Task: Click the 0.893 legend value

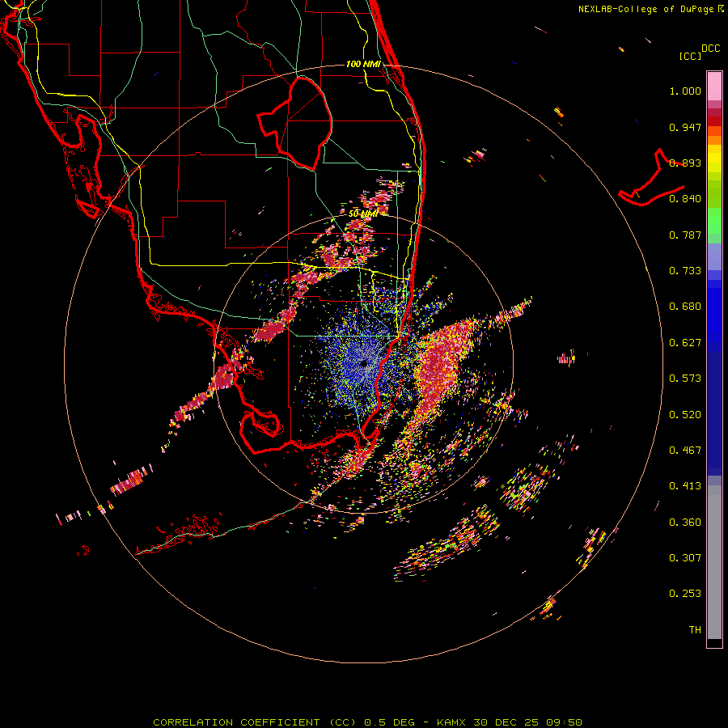Action: (x=685, y=163)
